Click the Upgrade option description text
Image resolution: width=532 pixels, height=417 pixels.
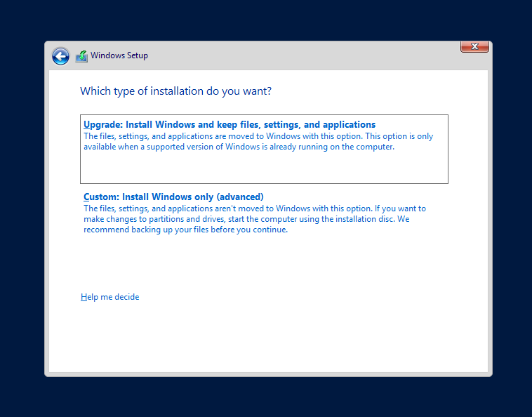coord(258,142)
